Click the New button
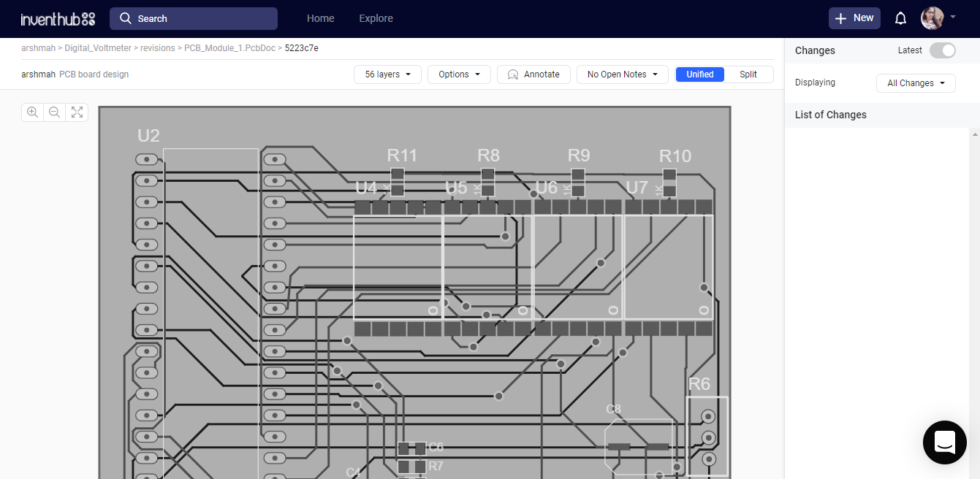Image resolution: width=980 pixels, height=479 pixels. 854,18
